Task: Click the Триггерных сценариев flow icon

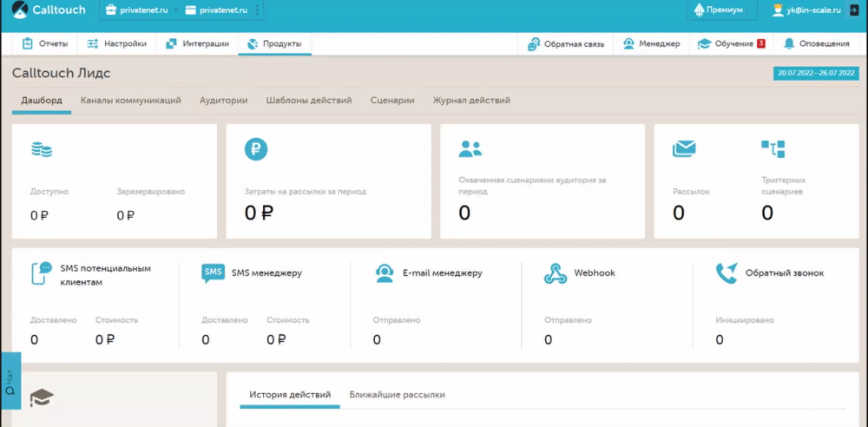Action: point(773,149)
